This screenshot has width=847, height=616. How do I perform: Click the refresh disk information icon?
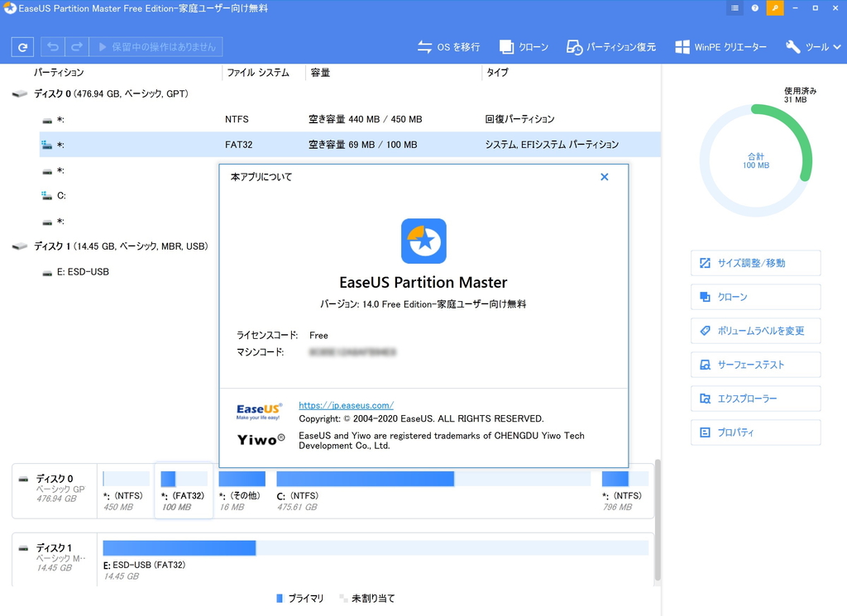tap(22, 46)
